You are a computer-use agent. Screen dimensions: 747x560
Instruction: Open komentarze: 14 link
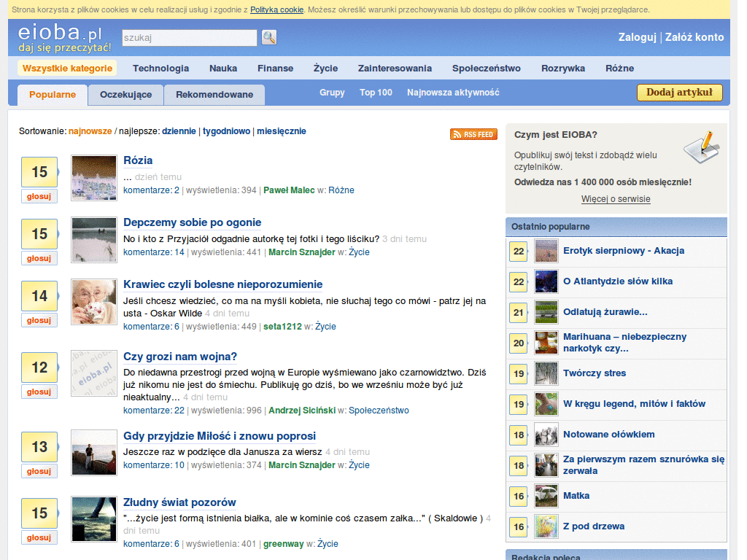click(153, 252)
